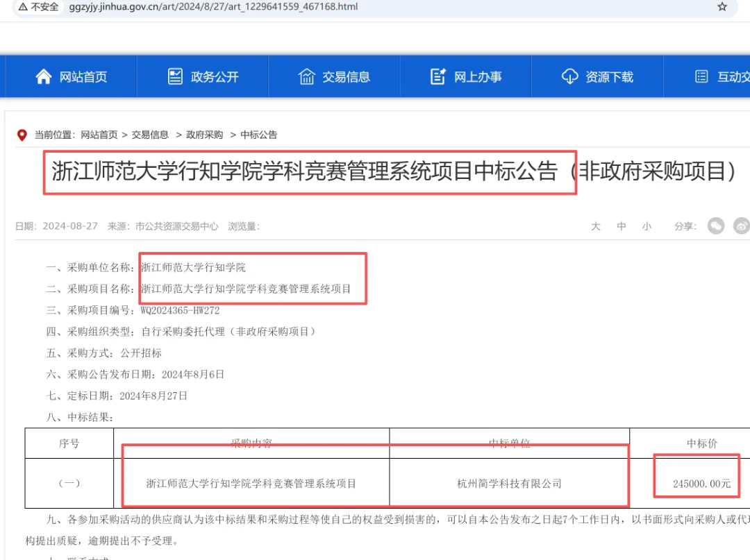Set font size to 中
The width and height of the screenshot is (750, 560).
pyautogui.click(x=622, y=226)
